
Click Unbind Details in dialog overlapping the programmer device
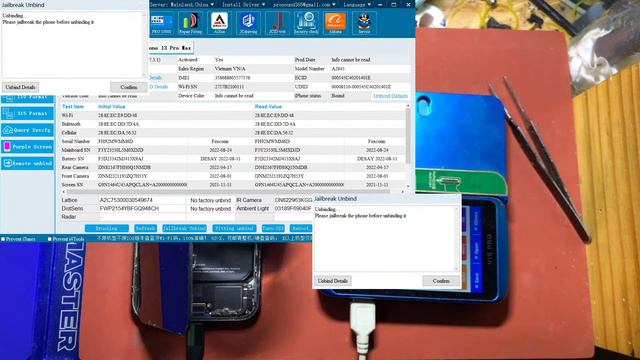(x=333, y=281)
